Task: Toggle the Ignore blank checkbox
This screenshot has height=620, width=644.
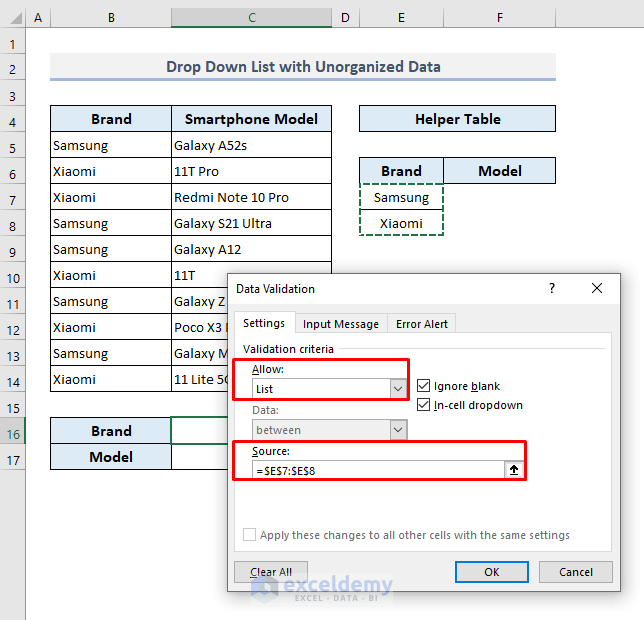Action: (423, 386)
